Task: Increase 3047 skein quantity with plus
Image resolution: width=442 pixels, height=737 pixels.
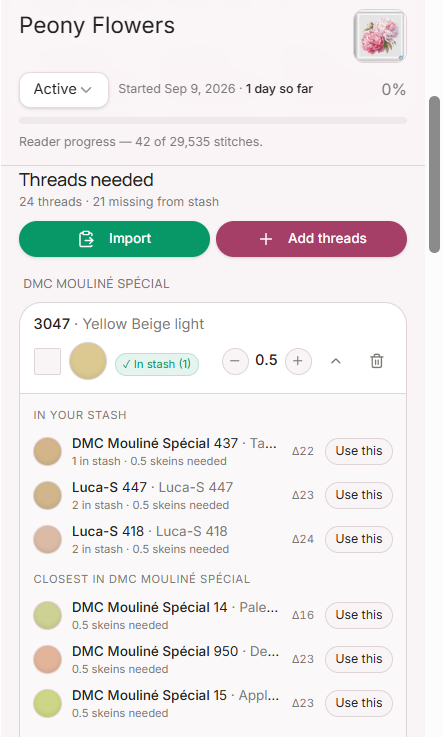Action: [x=298, y=361]
